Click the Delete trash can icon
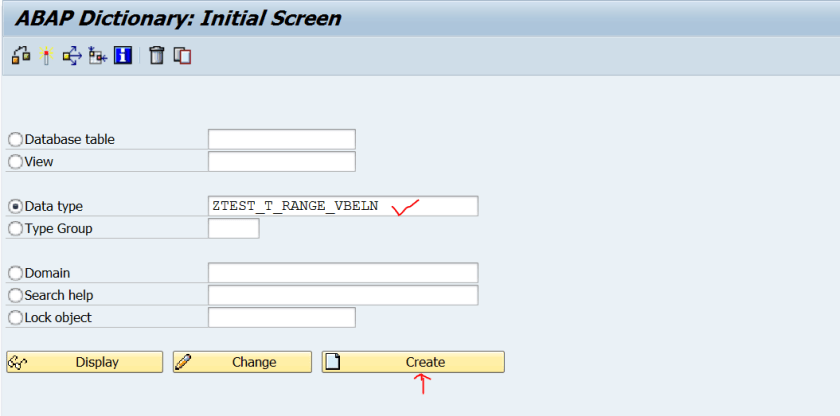 156,56
